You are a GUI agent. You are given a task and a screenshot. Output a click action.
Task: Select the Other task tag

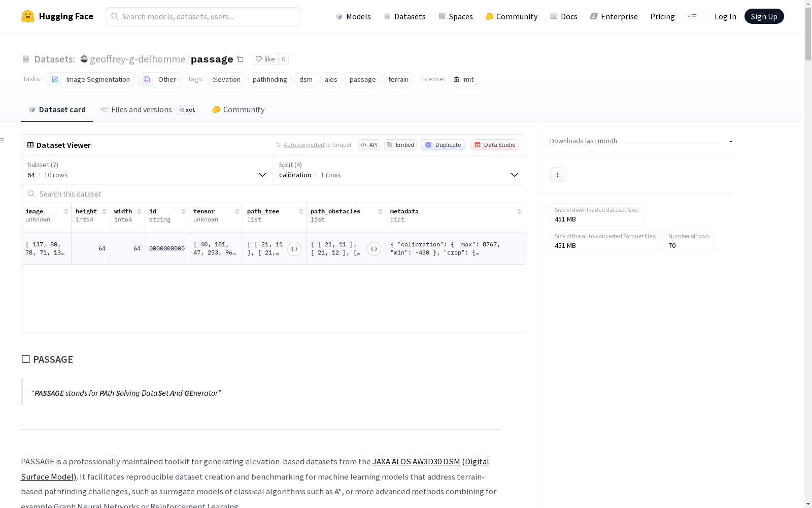(159, 79)
